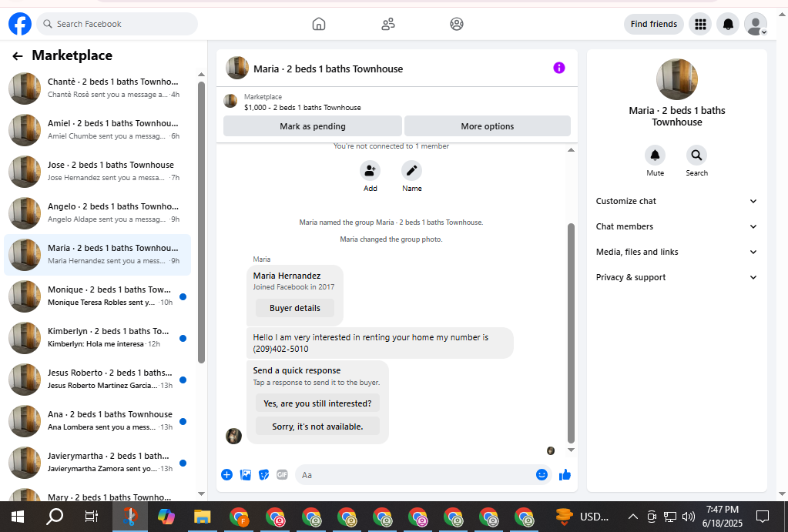788x532 pixels.
Task: Expand Media, files and links section
Action: pos(676,252)
